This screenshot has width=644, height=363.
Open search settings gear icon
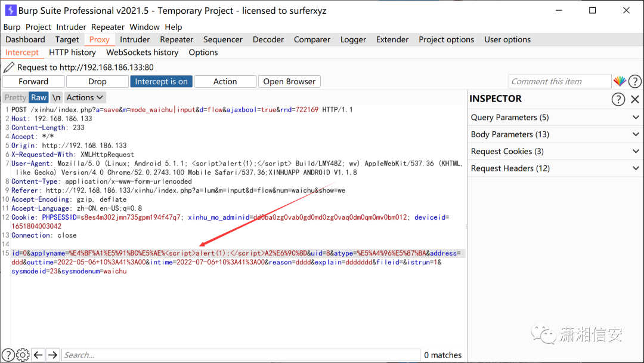coord(23,355)
